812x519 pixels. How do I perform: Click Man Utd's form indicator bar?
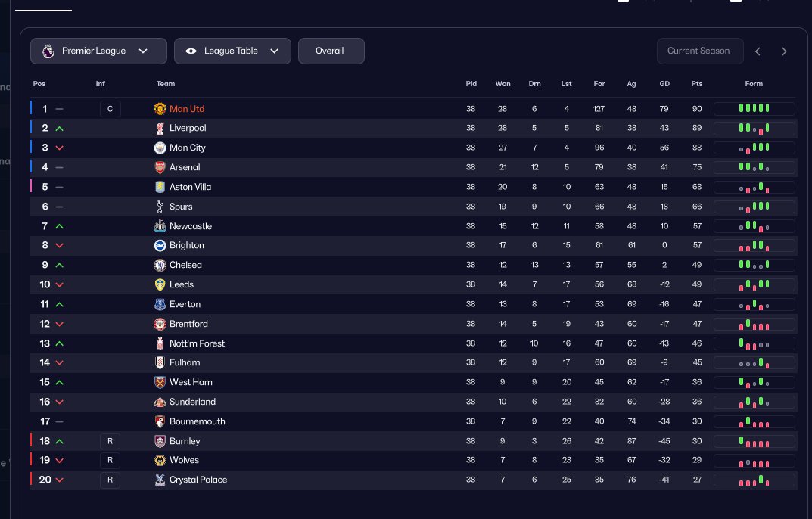click(x=754, y=109)
